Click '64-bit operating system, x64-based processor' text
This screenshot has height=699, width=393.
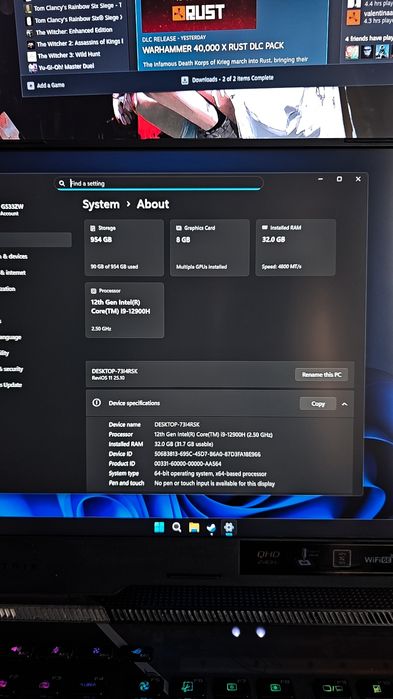click(x=210, y=473)
